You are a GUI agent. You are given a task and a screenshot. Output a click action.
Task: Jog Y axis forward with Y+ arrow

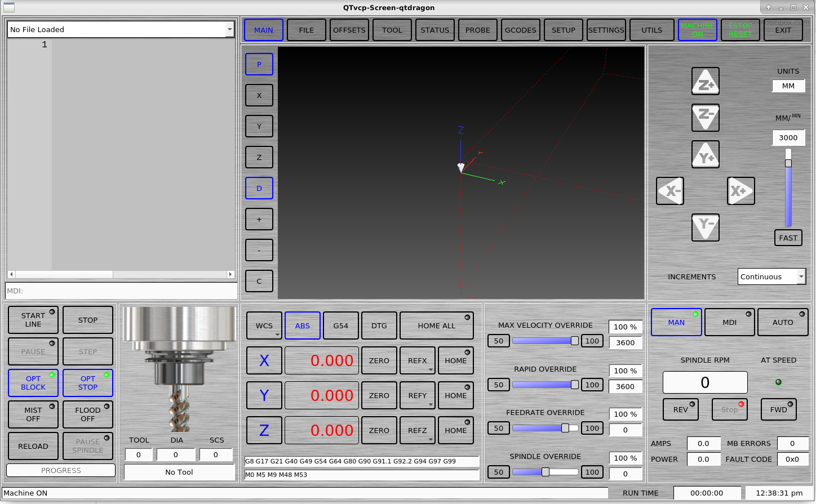click(x=706, y=154)
